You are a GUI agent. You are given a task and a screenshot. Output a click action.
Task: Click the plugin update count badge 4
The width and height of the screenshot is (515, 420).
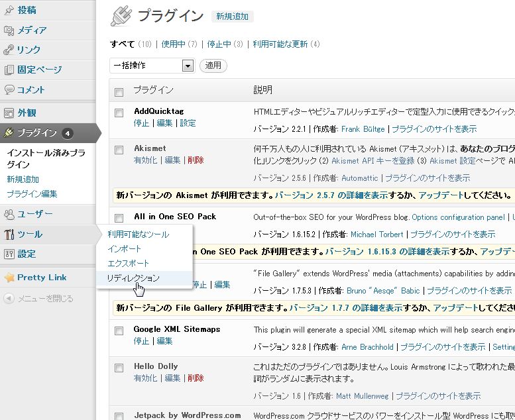(68, 133)
